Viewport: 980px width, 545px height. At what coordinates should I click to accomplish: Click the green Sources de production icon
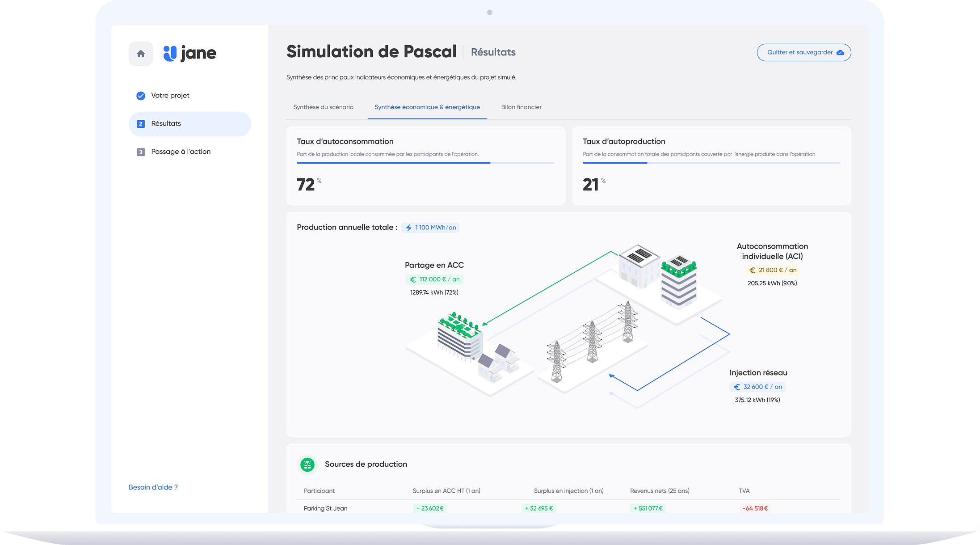307,465
